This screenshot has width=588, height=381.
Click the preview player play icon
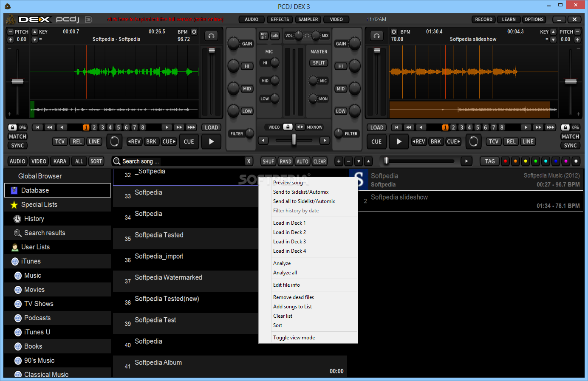point(466,161)
